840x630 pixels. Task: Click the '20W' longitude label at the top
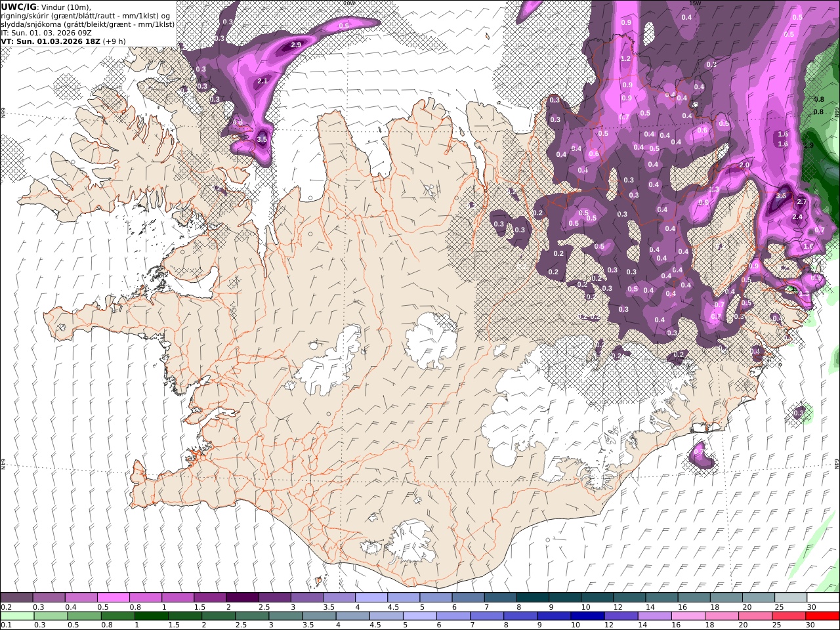(348, 3)
